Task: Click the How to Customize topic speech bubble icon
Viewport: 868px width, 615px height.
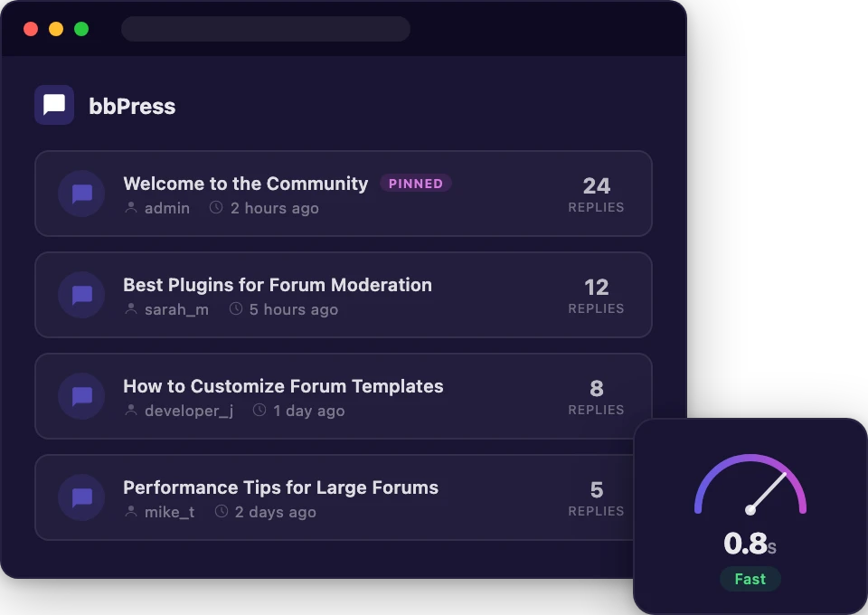Action: [81, 396]
